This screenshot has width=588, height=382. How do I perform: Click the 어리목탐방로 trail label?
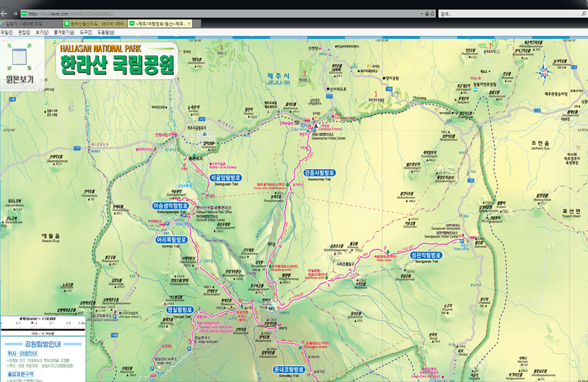point(171,240)
